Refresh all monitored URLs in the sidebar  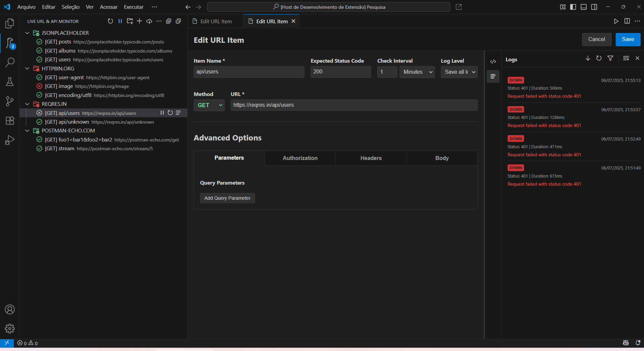pos(110,21)
